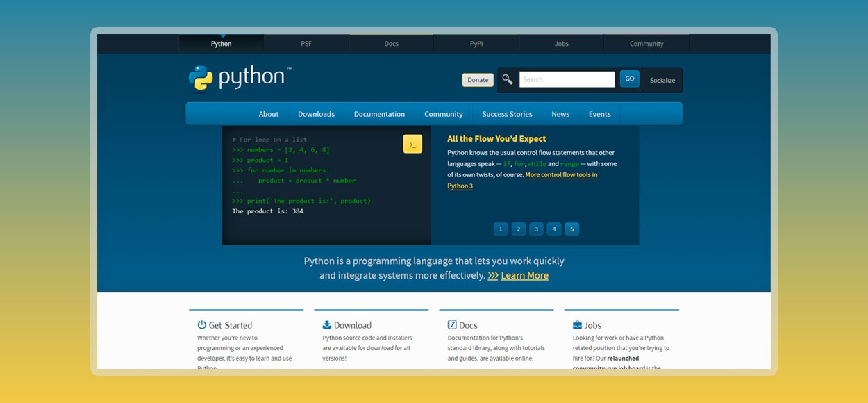Open the Events navigation menu
This screenshot has height=403, width=868.
click(x=600, y=114)
